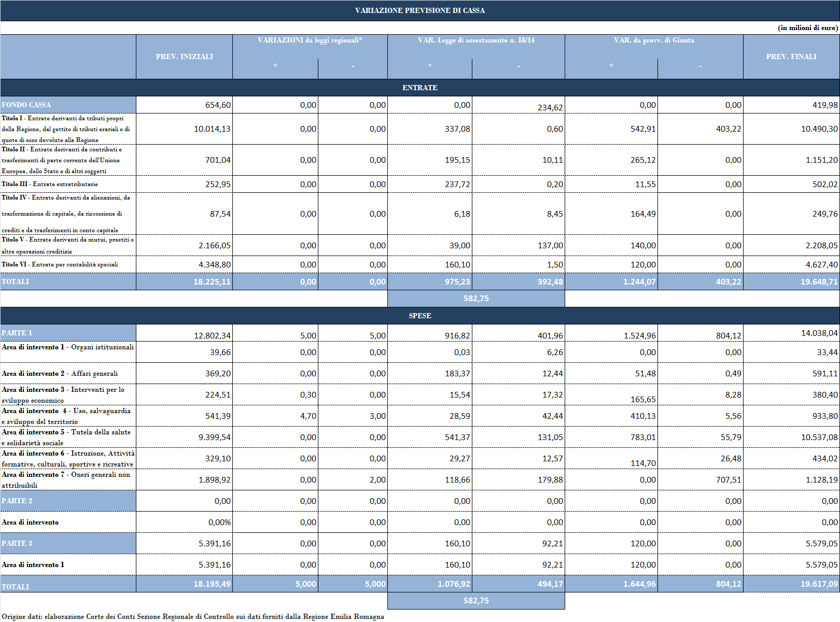Viewport: 840px width, 622px height.
Task: Select Tutela della salute value 9.399,54
Action: pos(215,437)
